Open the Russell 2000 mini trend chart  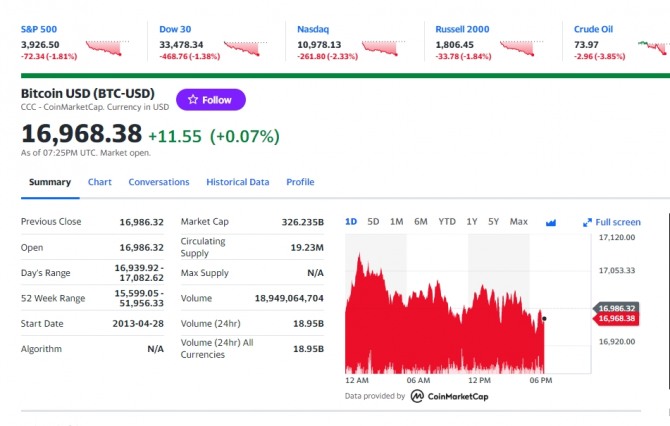click(521, 48)
